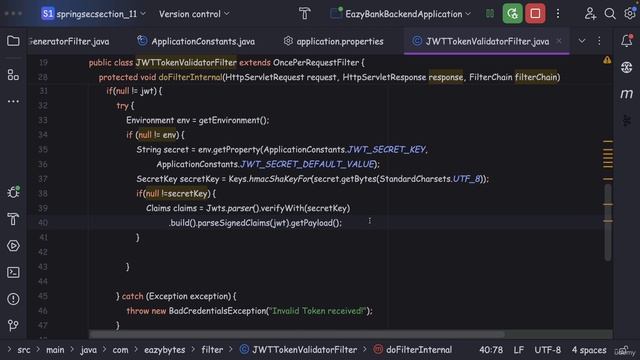Open IDE settings gear icon
This screenshot has width=640, height=360.
pyautogui.click(x=630, y=13)
